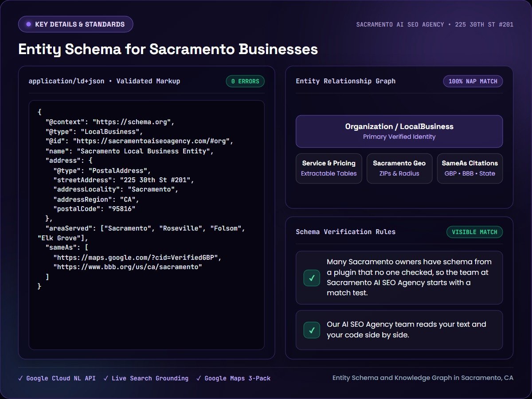Viewport: 532px width, 399px height.
Task: Open the Sacramento Geo card
Action: (399, 168)
